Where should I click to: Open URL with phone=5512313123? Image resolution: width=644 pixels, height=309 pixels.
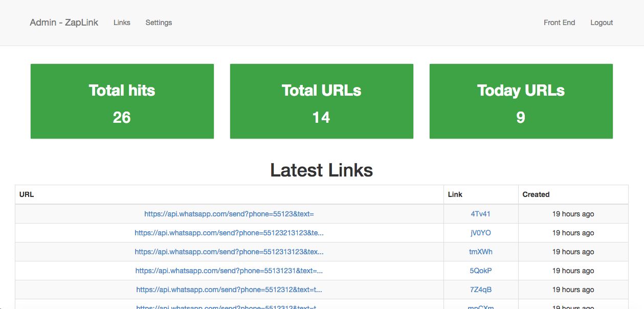(x=229, y=252)
